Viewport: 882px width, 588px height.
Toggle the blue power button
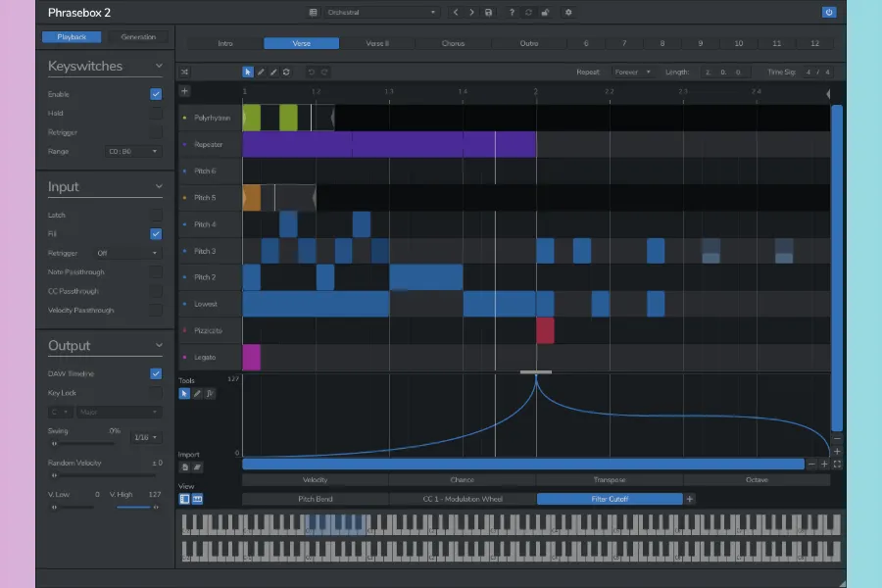[x=829, y=13]
